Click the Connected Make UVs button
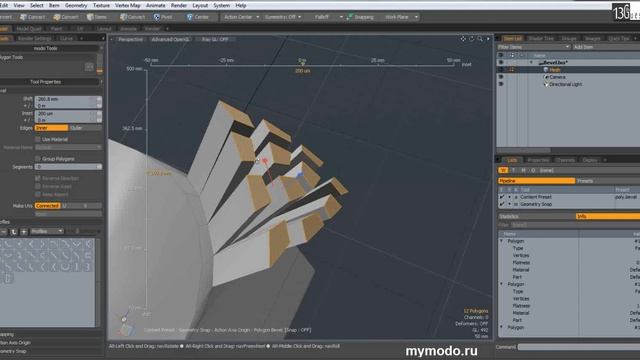The image size is (640, 360). tap(47, 206)
